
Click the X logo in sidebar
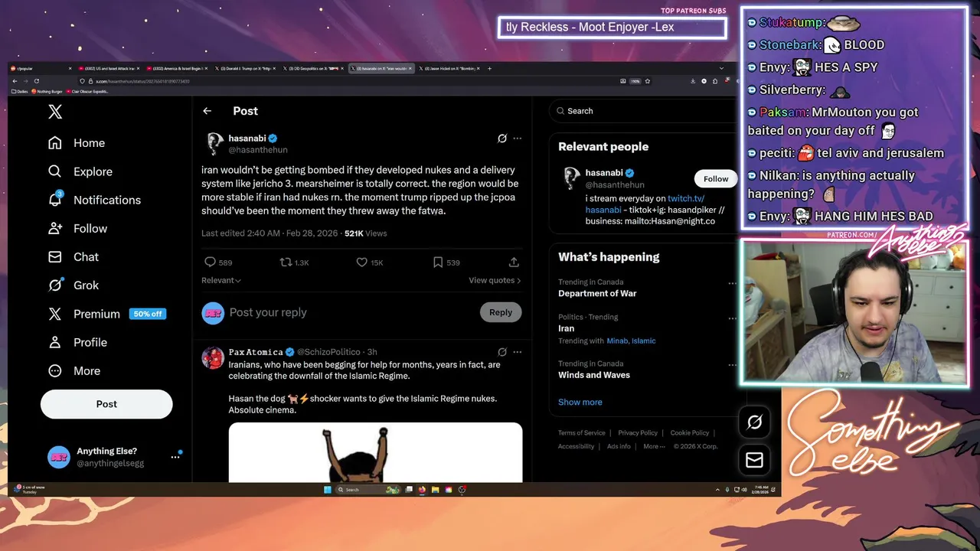coord(55,112)
